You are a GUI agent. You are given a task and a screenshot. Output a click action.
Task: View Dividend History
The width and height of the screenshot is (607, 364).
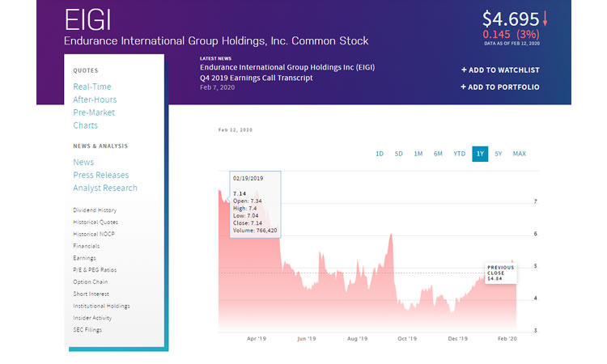pyautogui.click(x=95, y=210)
